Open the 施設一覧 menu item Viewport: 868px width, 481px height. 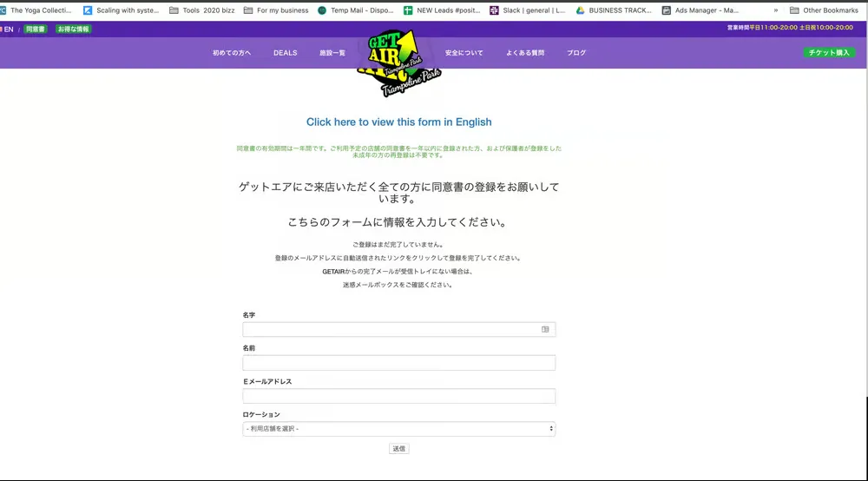point(332,53)
